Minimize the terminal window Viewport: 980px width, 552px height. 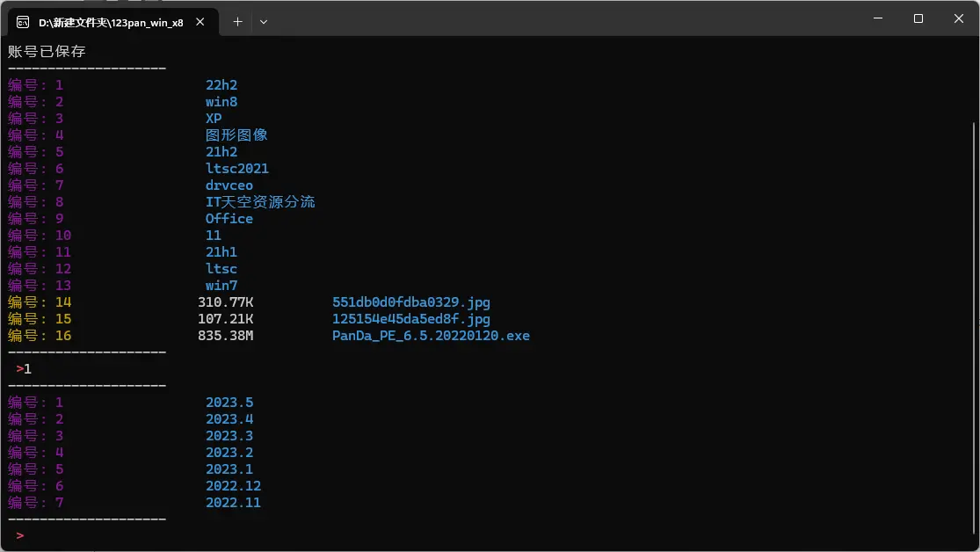pyautogui.click(x=877, y=18)
